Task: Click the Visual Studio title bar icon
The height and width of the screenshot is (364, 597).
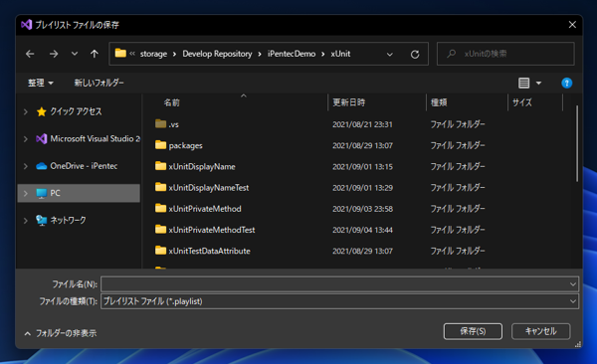Action: point(27,25)
